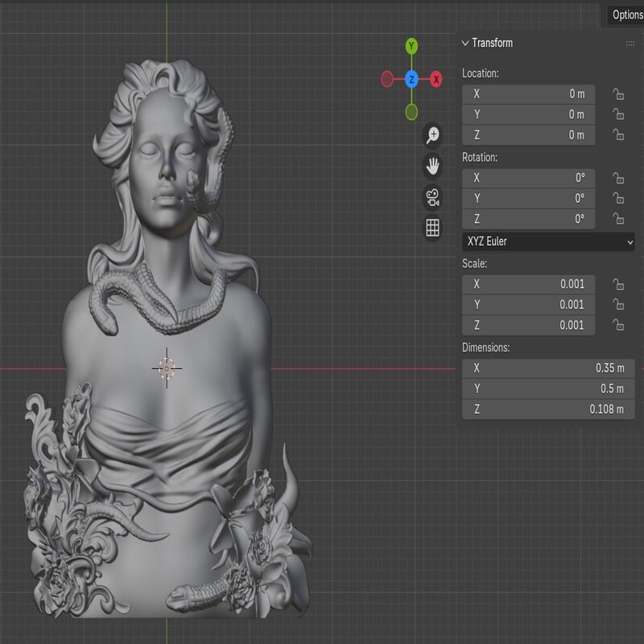Viewport: 644px width, 644px height.
Task: Click the "Location:" label
Action: [x=480, y=73]
